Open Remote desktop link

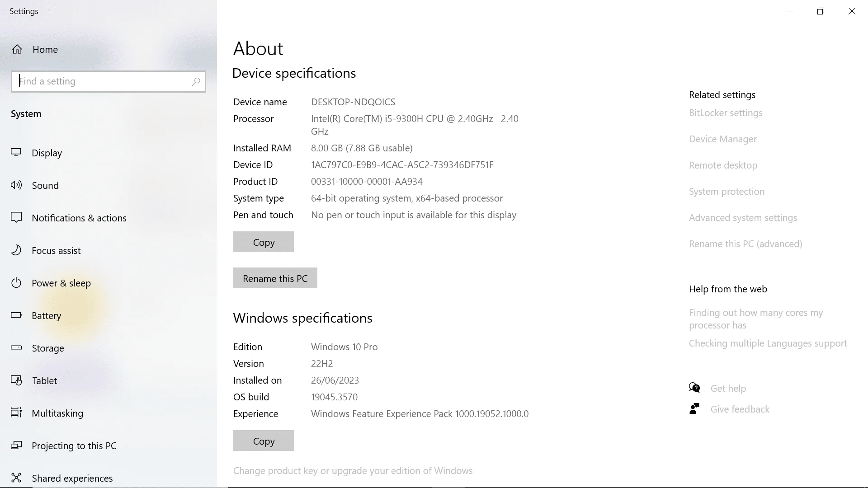tap(723, 165)
